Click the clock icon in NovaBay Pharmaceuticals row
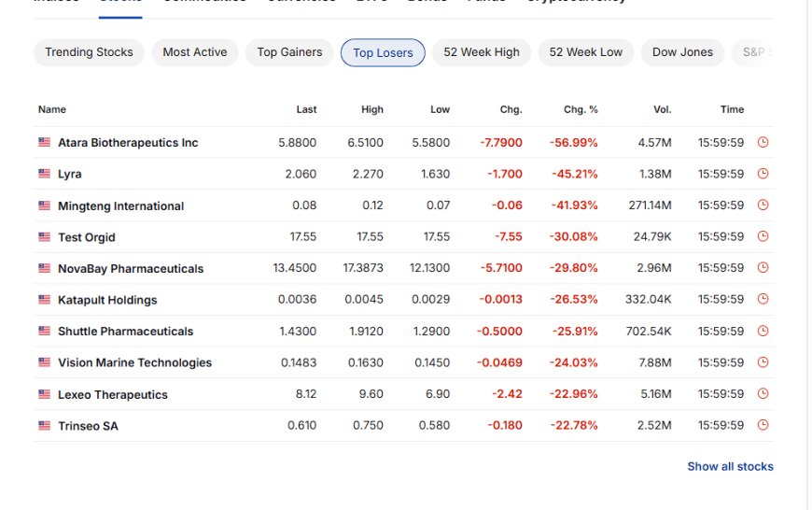The width and height of the screenshot is (812, 510). click(x=763, y=267)
